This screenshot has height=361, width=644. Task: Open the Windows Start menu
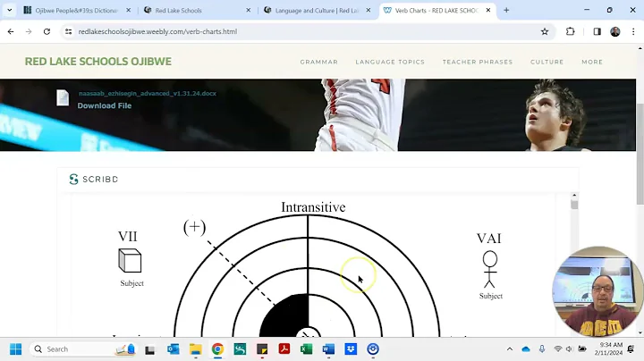pyautogui.click(x=15, y=349)
